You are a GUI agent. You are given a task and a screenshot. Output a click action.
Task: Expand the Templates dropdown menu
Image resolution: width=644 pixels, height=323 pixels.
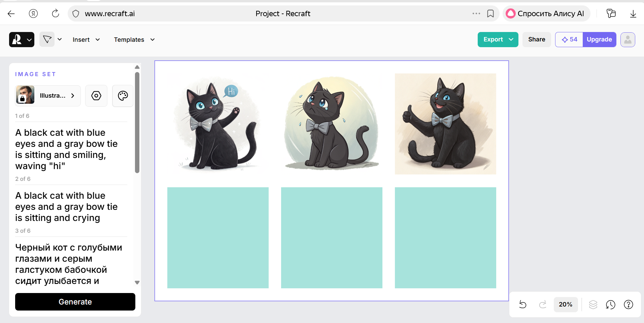point(134,40)
